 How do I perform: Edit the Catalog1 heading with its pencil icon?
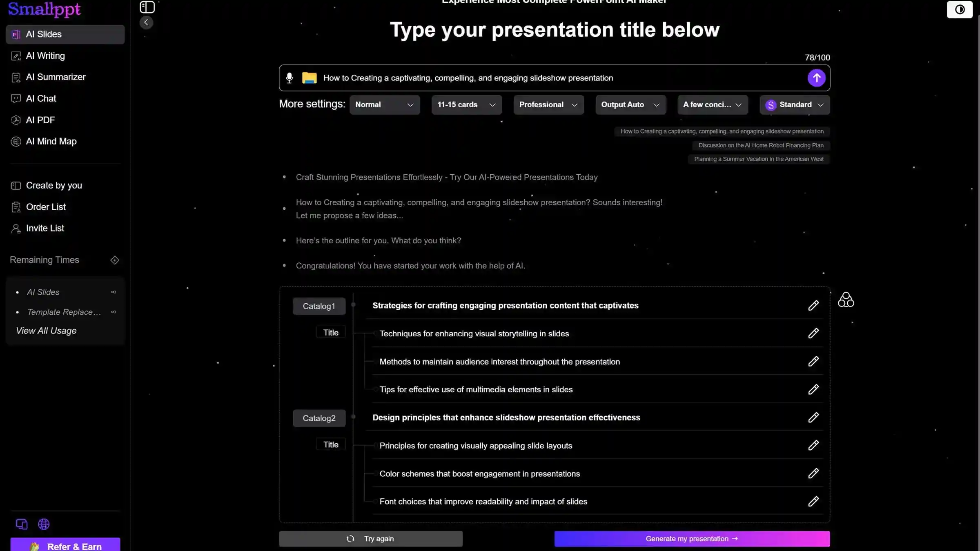[813, 305]
